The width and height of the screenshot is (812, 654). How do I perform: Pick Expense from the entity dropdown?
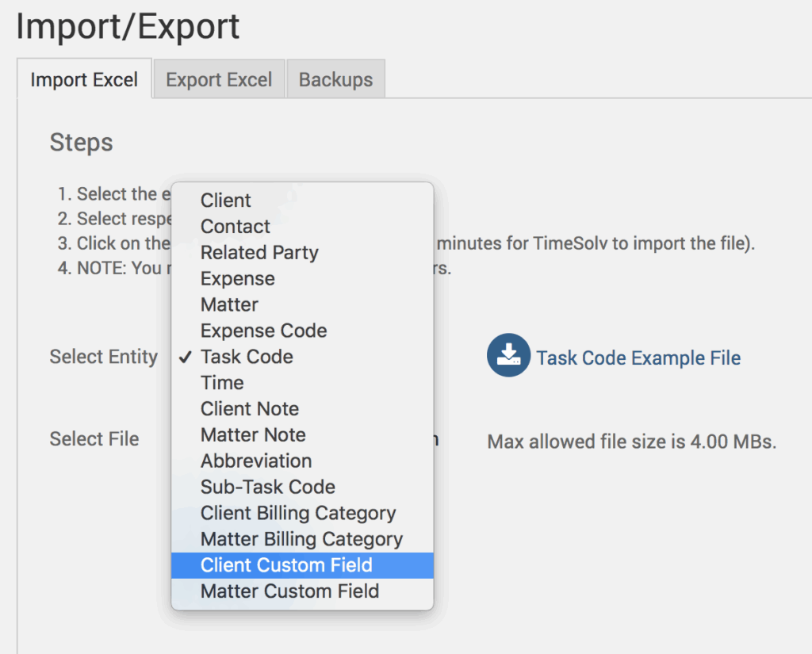tap(238, 279)
